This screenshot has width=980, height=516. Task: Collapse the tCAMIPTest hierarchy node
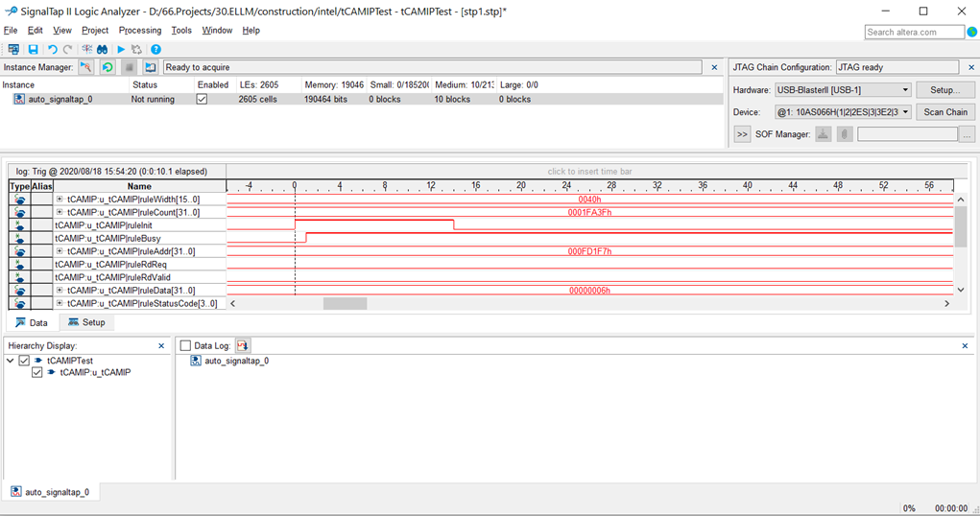click(10, 361)
